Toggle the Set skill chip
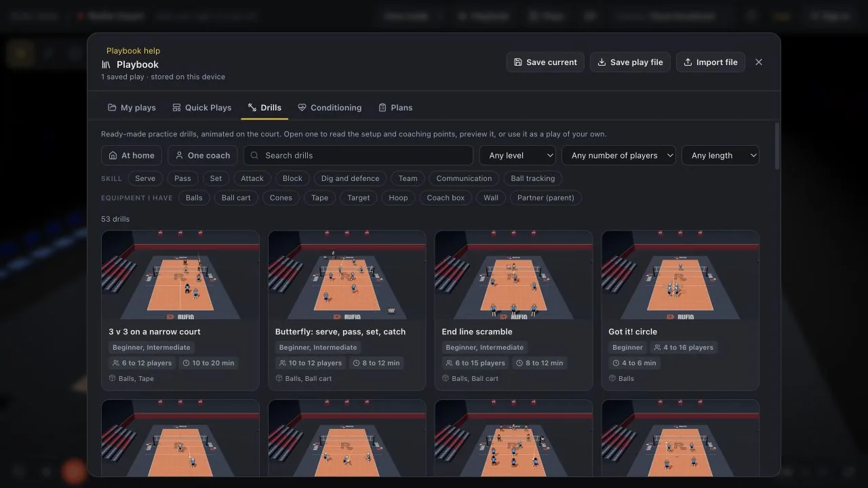The image size is (868, 488). click(216, 178)
